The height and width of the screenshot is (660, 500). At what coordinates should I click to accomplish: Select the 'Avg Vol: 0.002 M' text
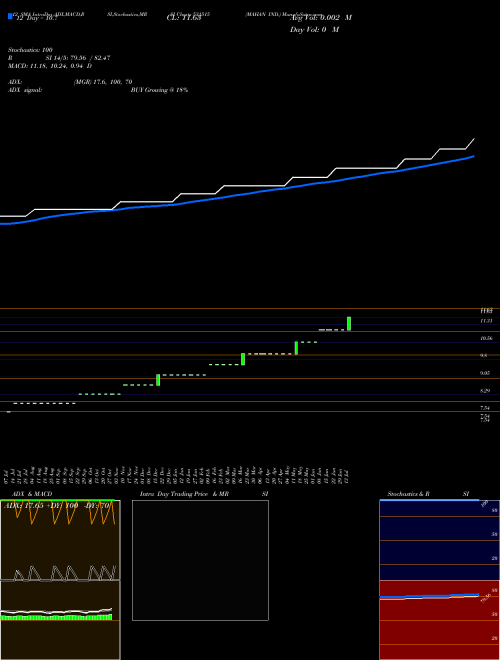pyautogui.click(x=321, y=18)
